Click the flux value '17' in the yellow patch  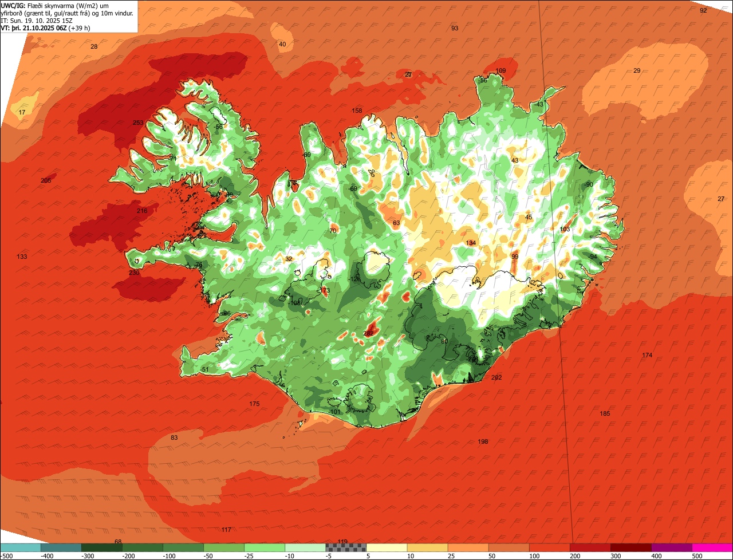(22, 112)
